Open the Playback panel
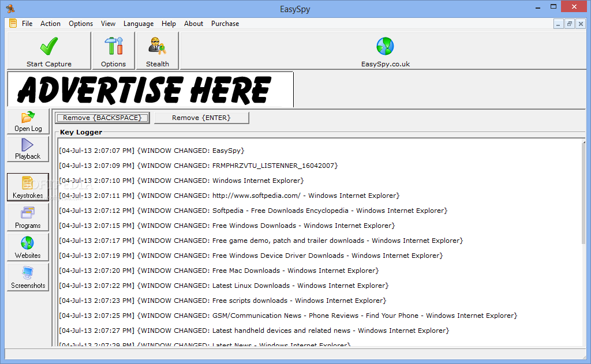 tap(28, 149)
